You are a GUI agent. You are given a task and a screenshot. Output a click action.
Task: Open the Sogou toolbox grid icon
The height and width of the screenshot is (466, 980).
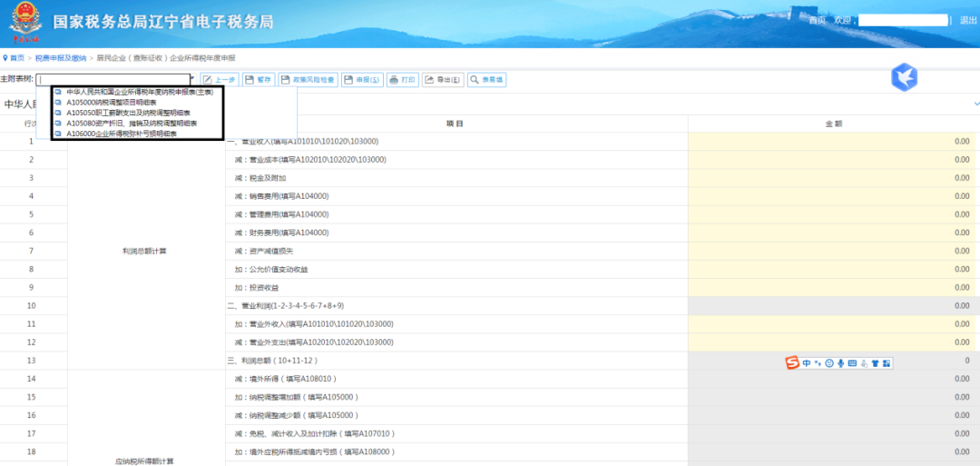point(887,363)
